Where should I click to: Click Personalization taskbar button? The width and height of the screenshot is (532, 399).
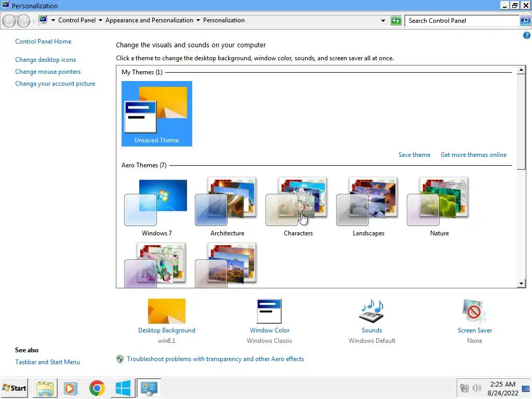point(149,388)
